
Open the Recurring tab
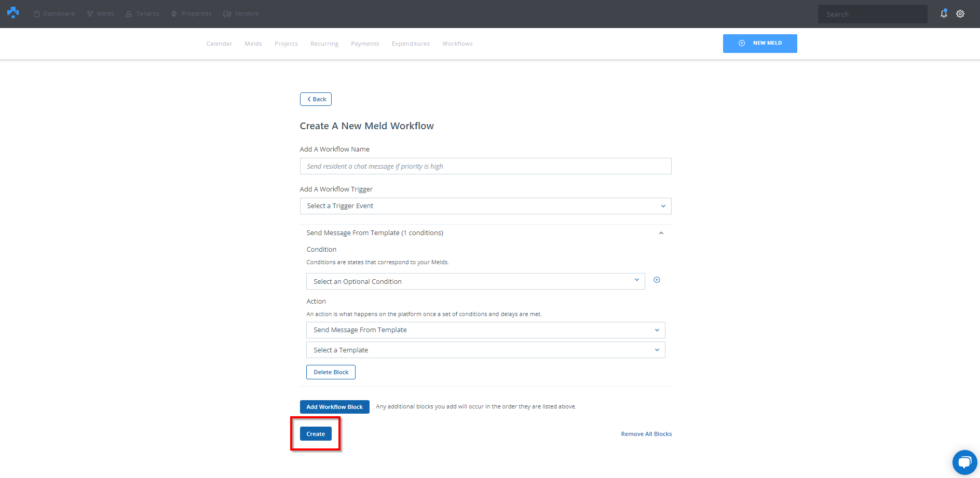coord(324,44)
